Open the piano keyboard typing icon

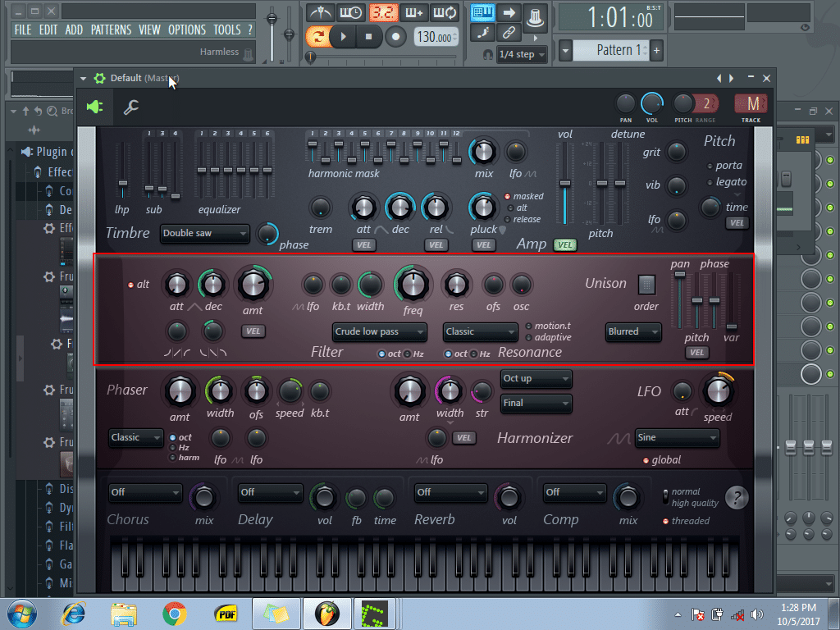482,12
